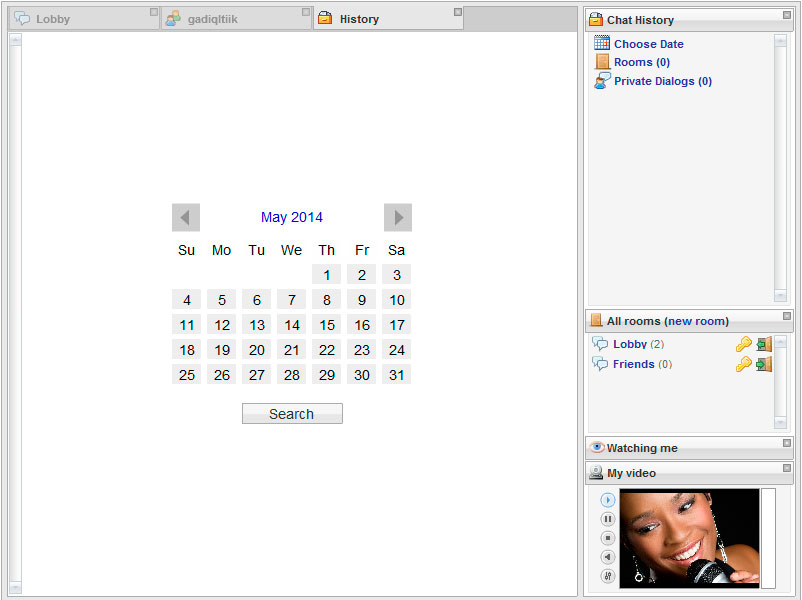Screen dimensions: 802x600
Task: Open video settings sliders icon
Action: pyautogui.click(x=608, y=576)
